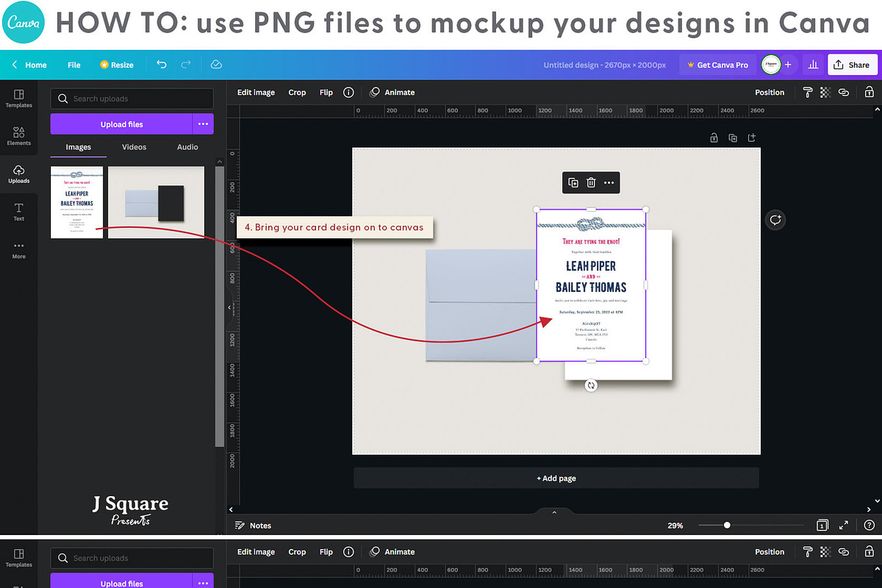Switch to the Audio tab
Screen dimensions: 882x588
point(187,147)
